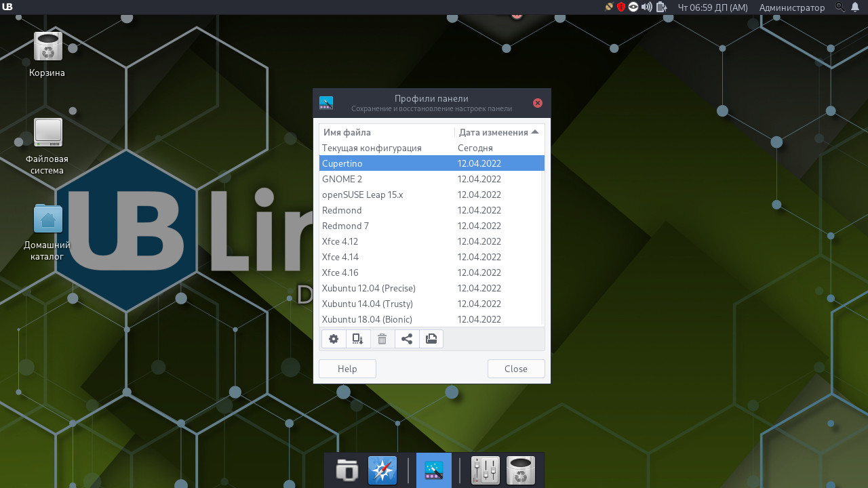Open the search magnifier in the top panel

[x=840, y=7]
